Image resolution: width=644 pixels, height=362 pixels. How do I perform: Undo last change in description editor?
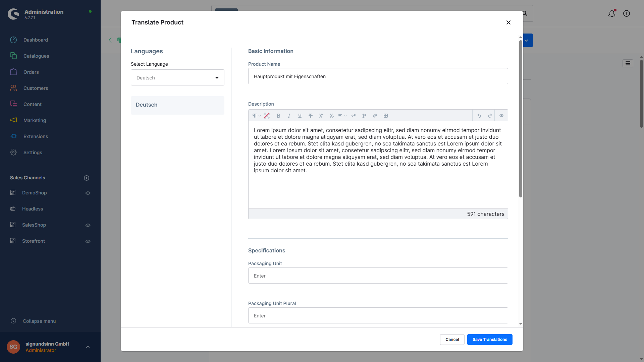click(x=479, y=116)
